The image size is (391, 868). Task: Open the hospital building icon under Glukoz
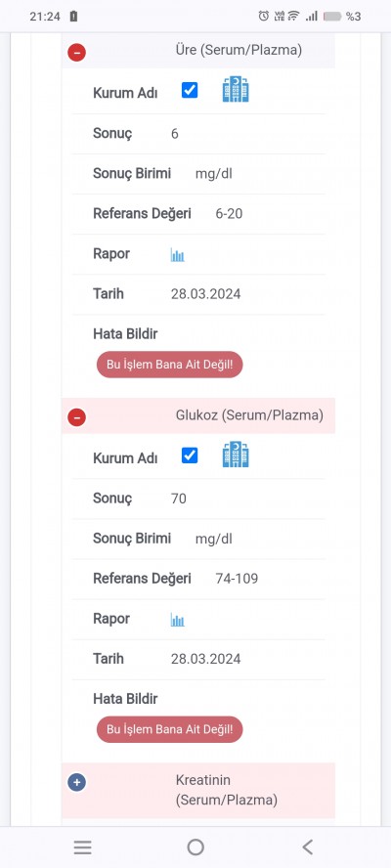[236, 455]
